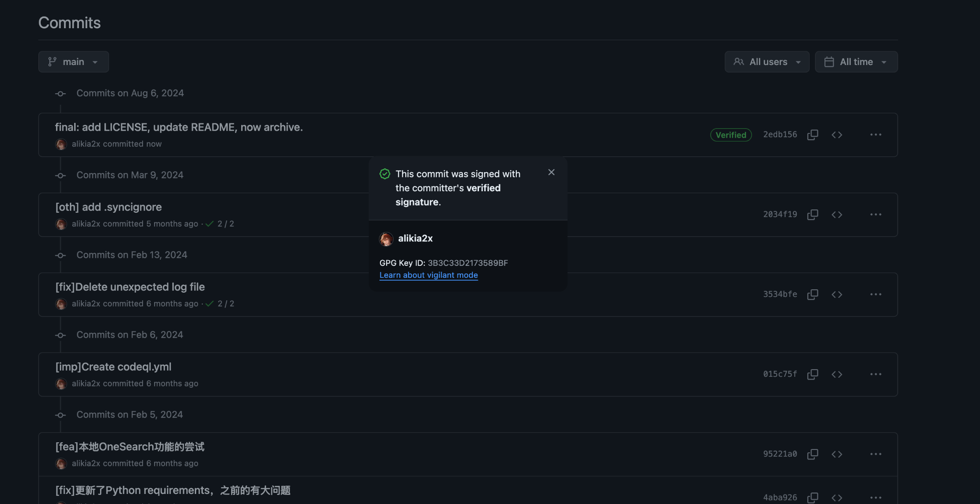The width and height of the screenshot is (980, 504).
Task: Copy full SHA of commit 95221a0
Action: tap(812, 454)
